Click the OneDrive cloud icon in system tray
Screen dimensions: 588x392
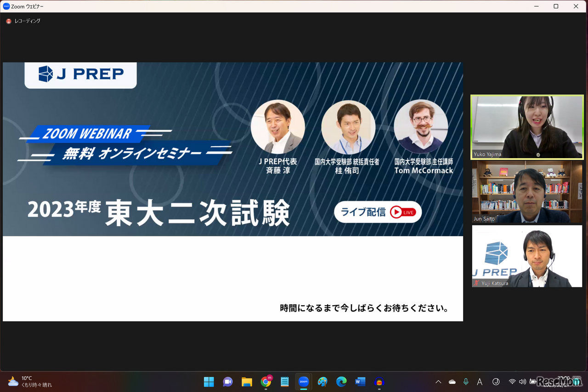click(x=452, y=381)
